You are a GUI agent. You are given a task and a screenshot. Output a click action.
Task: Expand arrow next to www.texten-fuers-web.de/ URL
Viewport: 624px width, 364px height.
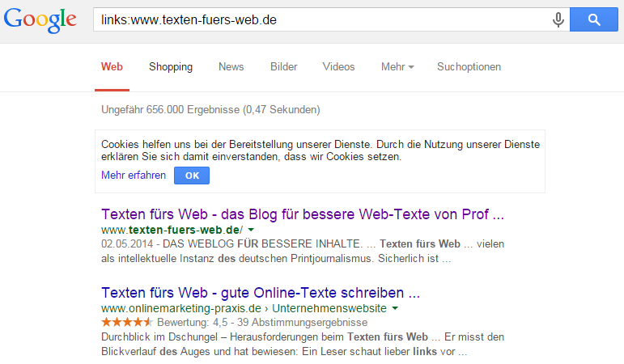(x=251, y=230)
